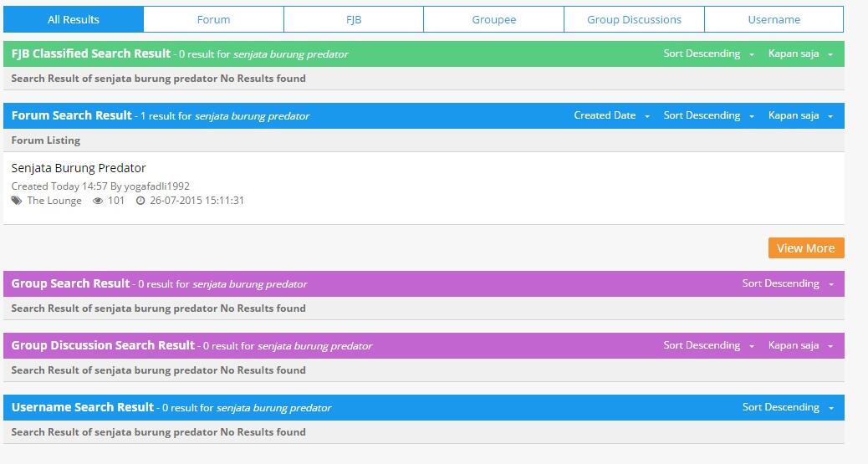This screenshot has height=464, width=868.
Task: Open The Lounge forum link
Action: point(54,201)
